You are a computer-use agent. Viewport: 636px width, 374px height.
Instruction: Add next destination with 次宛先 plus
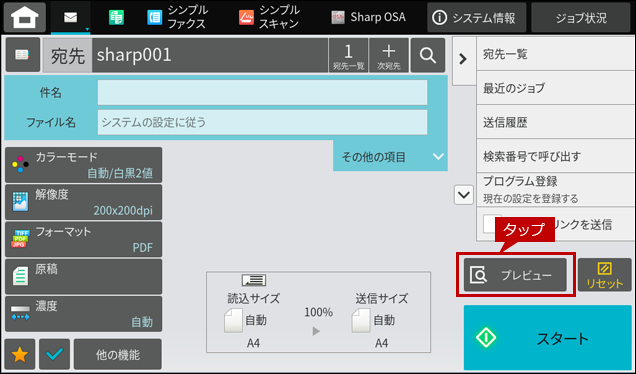(x=389, y=55)
